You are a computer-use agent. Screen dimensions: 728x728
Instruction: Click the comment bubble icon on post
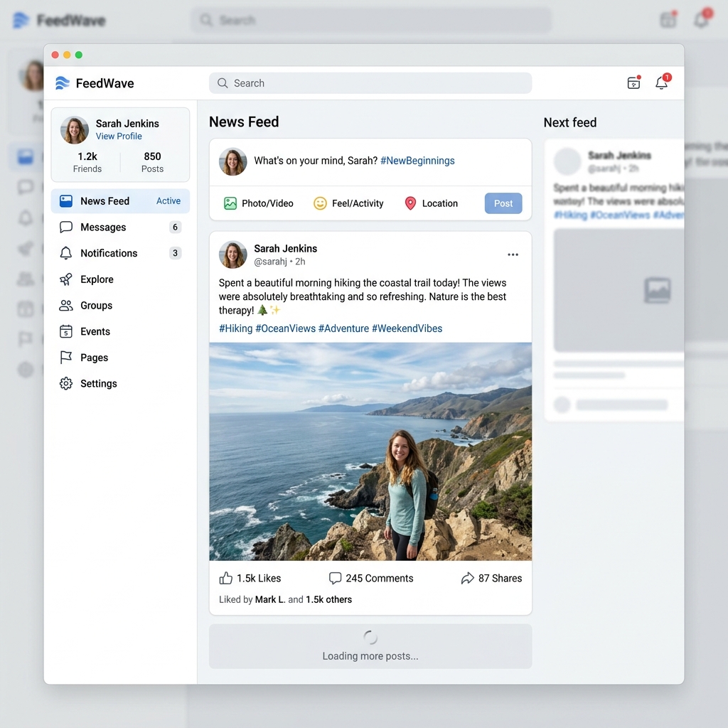[x=335, y=578]
